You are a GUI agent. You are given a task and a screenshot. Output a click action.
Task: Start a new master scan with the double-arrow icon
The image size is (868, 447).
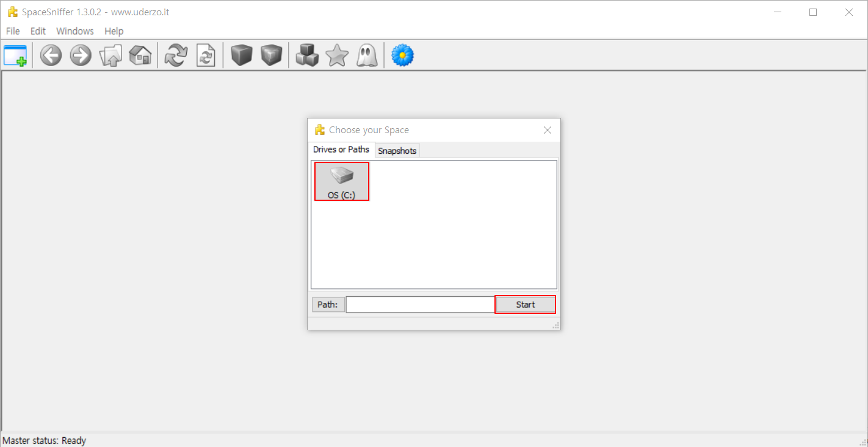(x=176, y=56)
